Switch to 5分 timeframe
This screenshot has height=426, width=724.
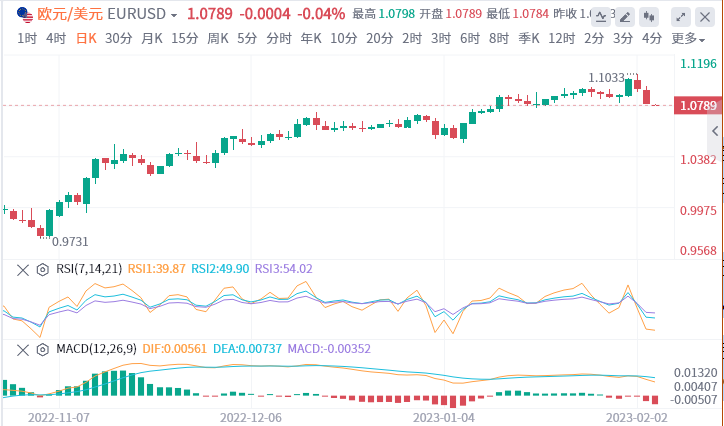[x=247, y=38]
